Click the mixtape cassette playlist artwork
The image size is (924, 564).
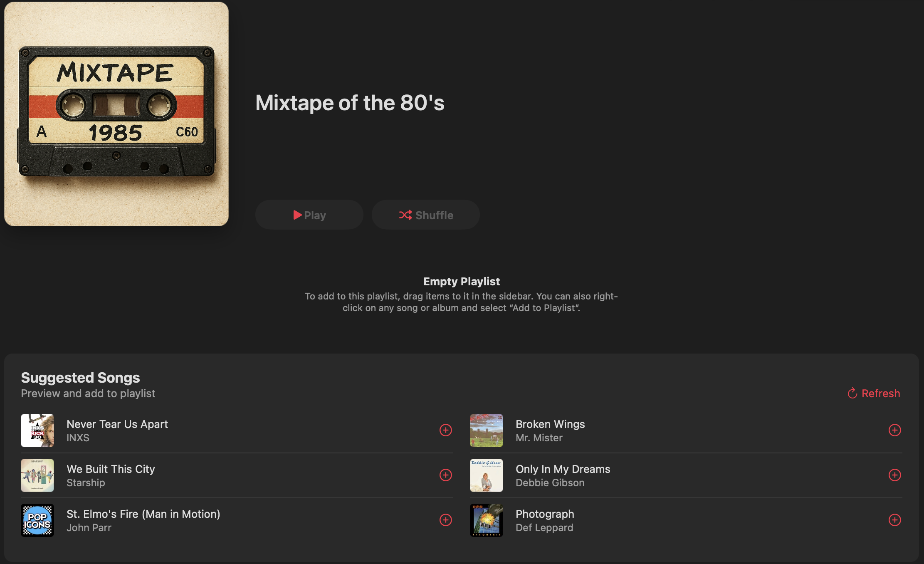116,114
